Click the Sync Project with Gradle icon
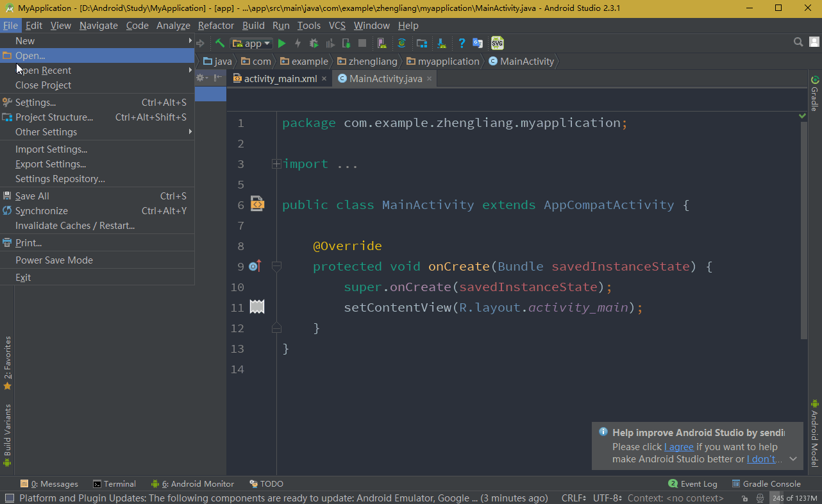The height and width of the screenshot is (504, 822). [402, 44]
